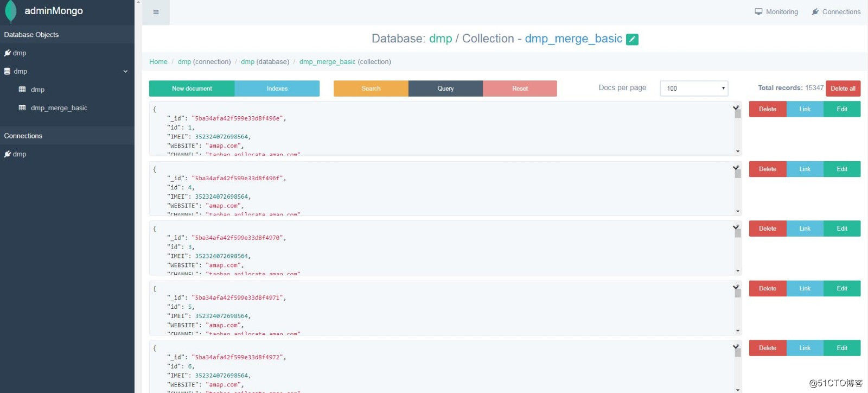This screenshot has width=868, height=393.
Task: Click the Connections plug icon in header
Action: 815,11
